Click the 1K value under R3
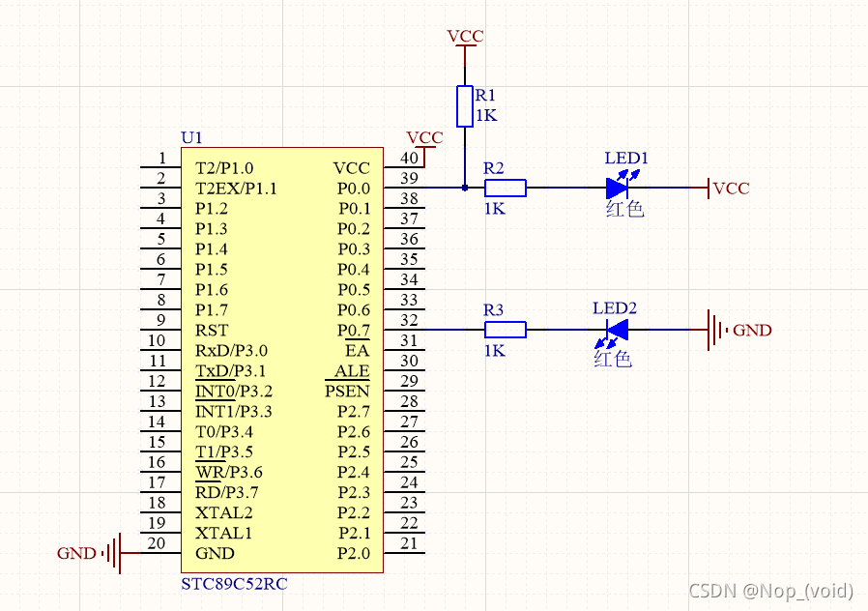This screenshot has height=611, width=868. [494, 351]
